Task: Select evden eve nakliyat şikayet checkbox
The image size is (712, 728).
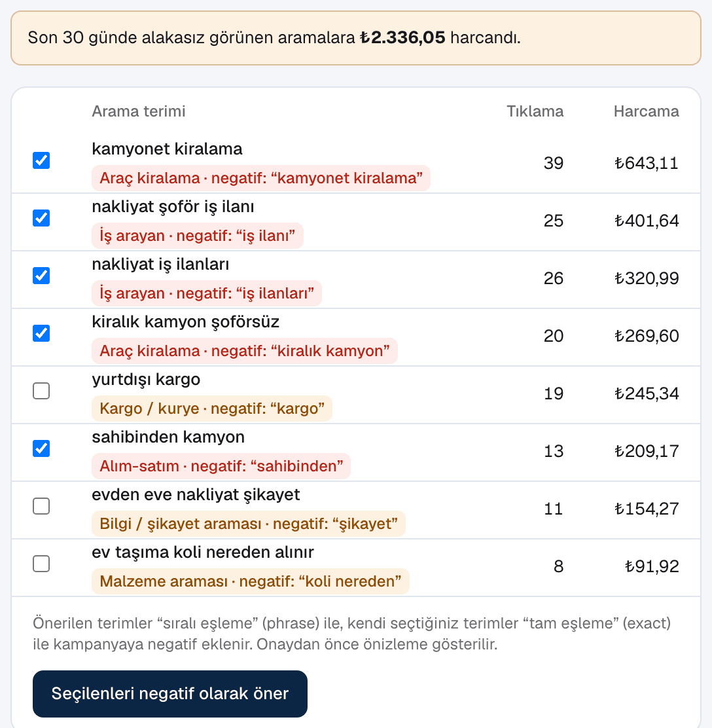Action: [41, 505]
